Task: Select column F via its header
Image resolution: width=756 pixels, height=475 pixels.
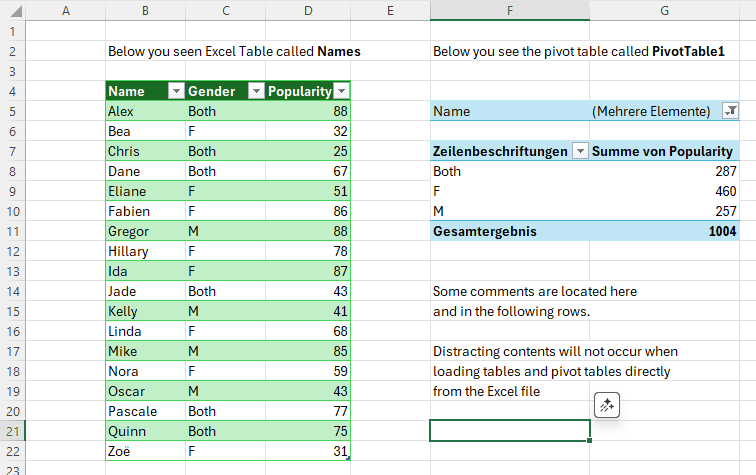Action: 510,10
